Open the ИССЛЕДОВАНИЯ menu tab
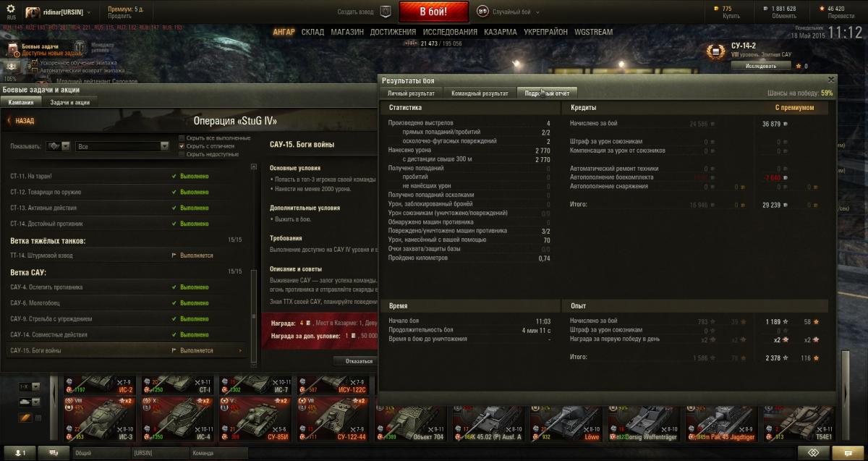Image resolution: width=868 pixels, height=461 pixels. pos(450,32)
